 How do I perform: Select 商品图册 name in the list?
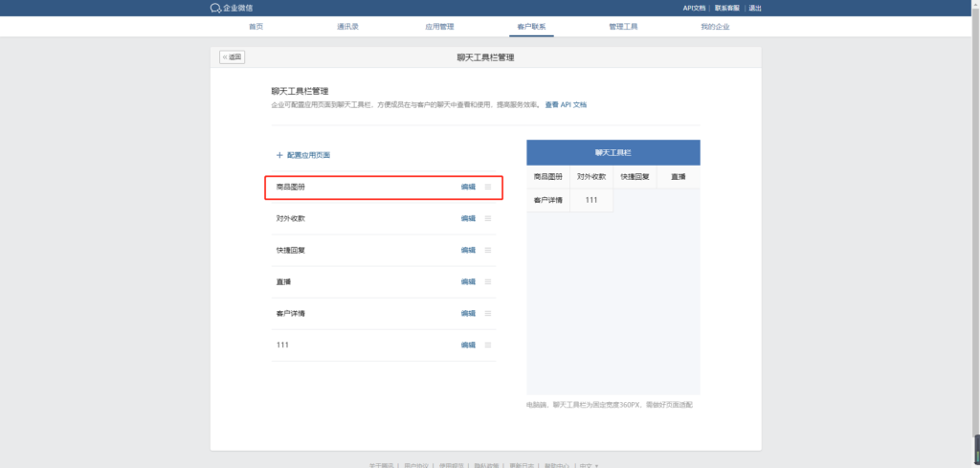291,187
